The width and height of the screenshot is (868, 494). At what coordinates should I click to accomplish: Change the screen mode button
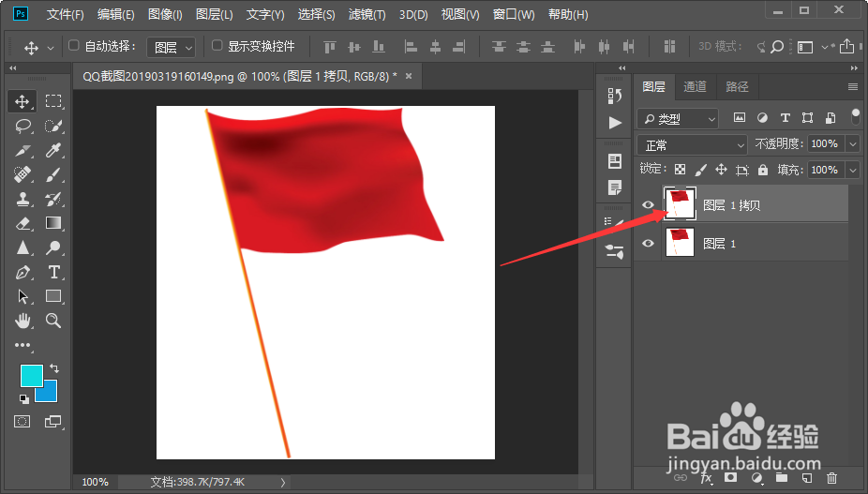coord(52,422)
